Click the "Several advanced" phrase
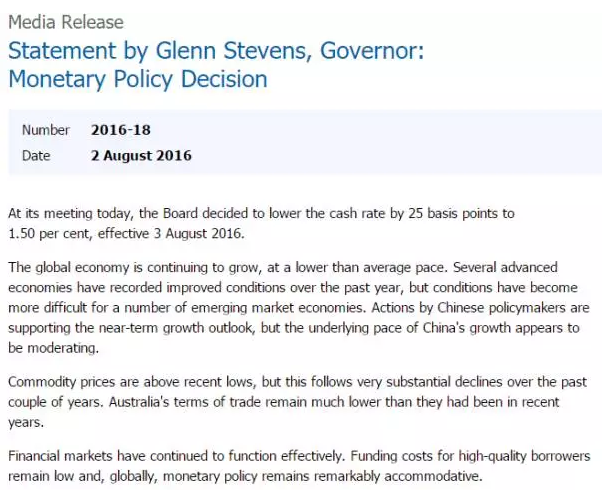Image resolution: width=602 pixels, height=500 pixels. (x=505, y=267)
